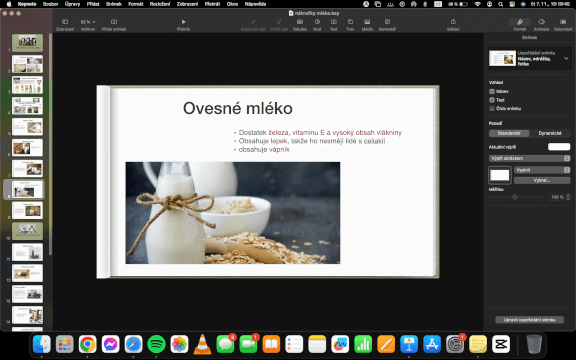Open the zoom percentage dropdown

[x=88, y=22]
